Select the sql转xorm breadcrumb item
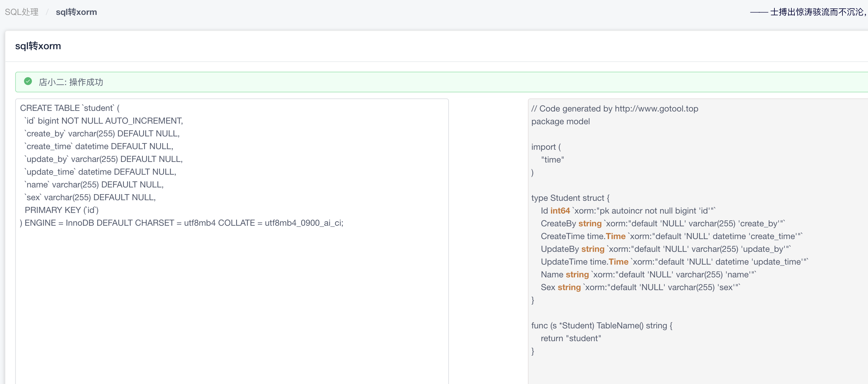This screenshot has width=868, height=384. click(76, 12)
